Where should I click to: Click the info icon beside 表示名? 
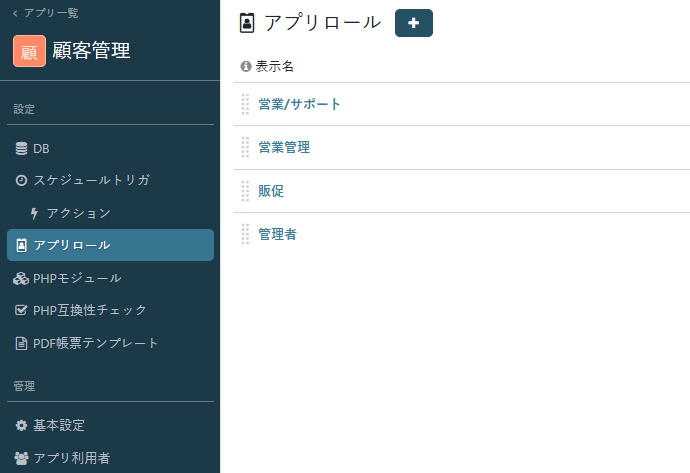coord(246,66)
